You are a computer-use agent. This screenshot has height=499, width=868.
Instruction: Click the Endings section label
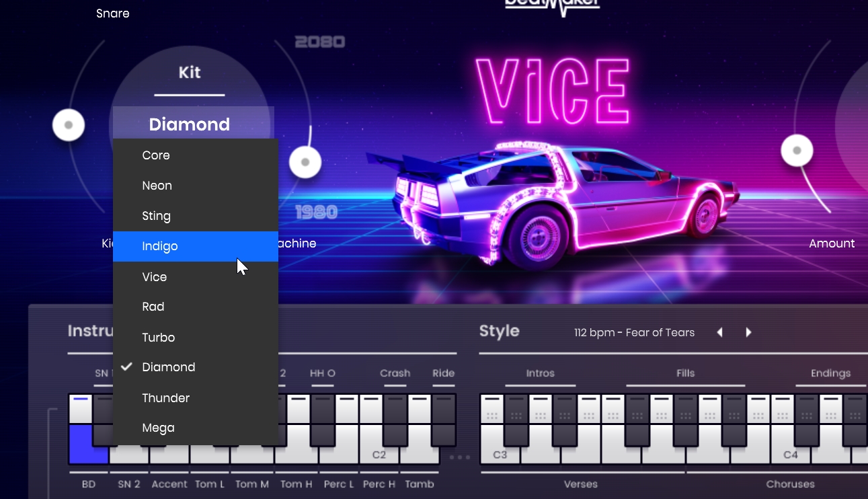point(831,373)
